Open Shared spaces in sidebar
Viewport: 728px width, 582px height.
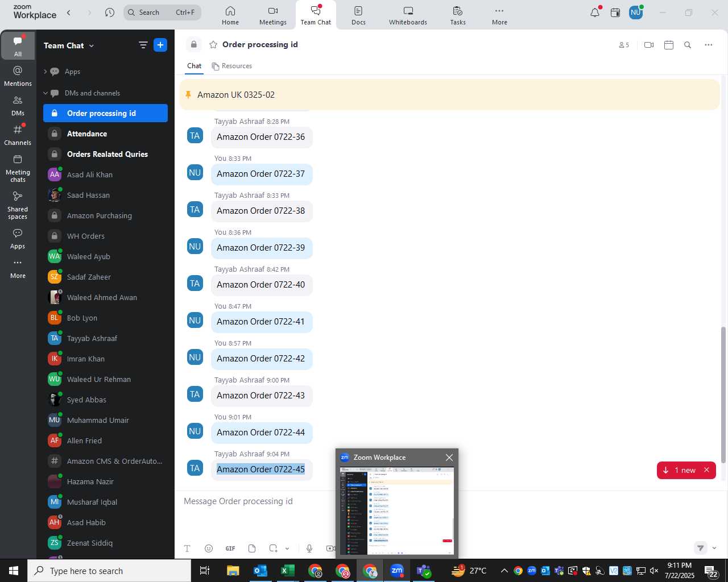[x=18, y=205]
